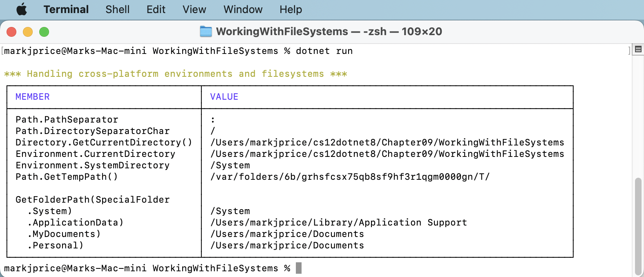The height and width of the screenshot is (277, 644).
Task: Click the .MyDocuments) member entry
Action: tap(64, 234)
